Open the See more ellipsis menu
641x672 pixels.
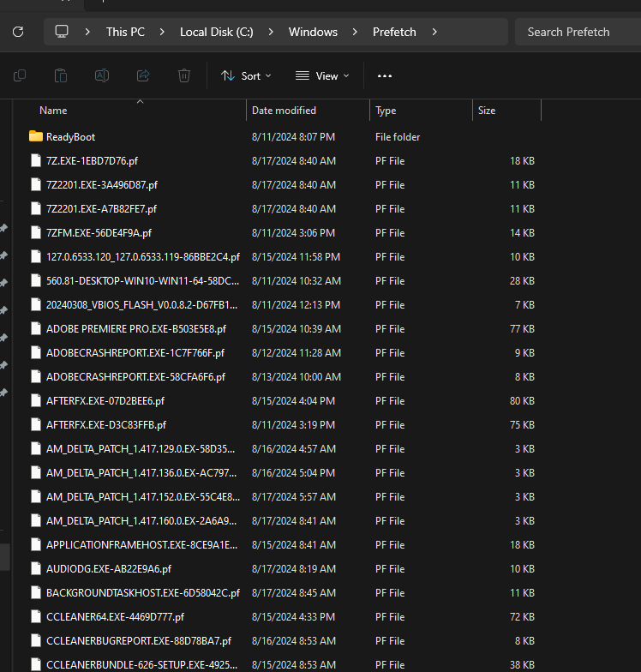[x=385, y=75]
